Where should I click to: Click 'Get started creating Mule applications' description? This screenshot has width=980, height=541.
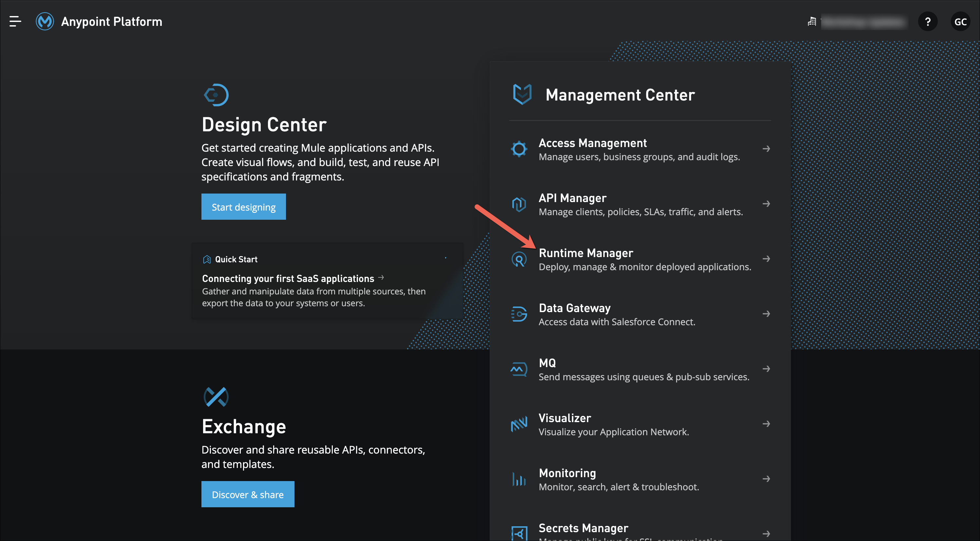pos(320,162)
